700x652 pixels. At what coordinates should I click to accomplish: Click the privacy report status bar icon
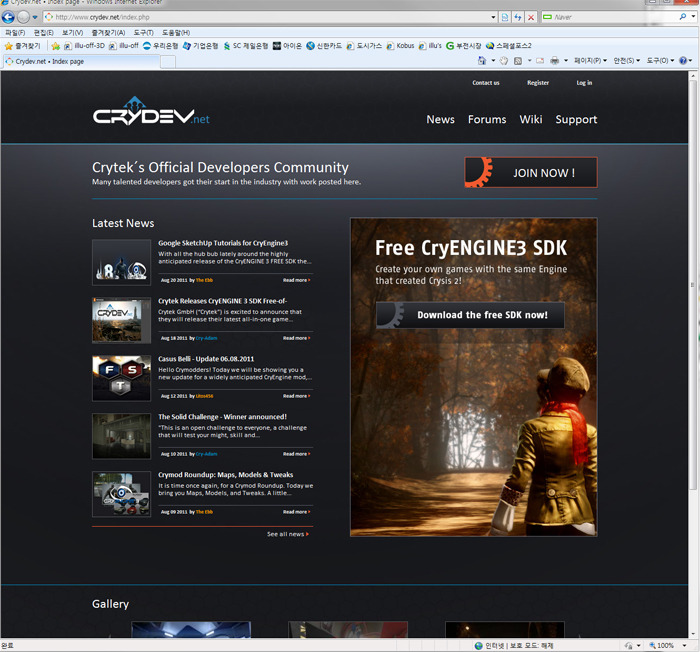[629, 645]
